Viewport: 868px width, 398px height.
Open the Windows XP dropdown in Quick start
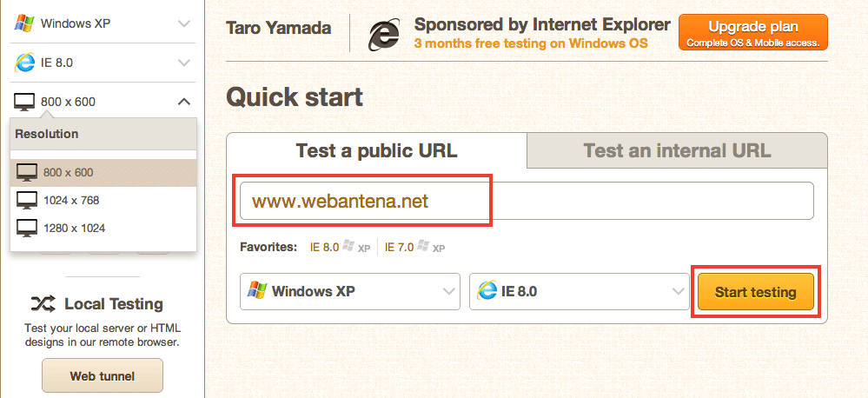(x=350, y=291)
